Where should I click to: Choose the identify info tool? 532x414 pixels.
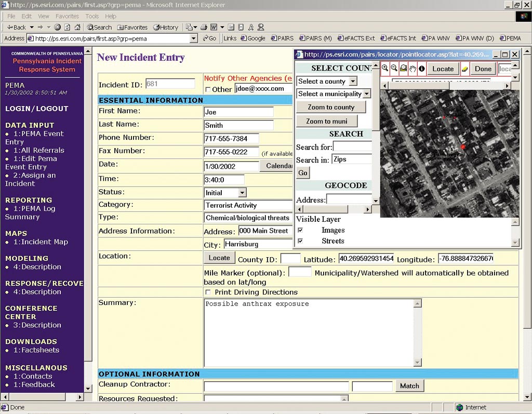[421, 69]
